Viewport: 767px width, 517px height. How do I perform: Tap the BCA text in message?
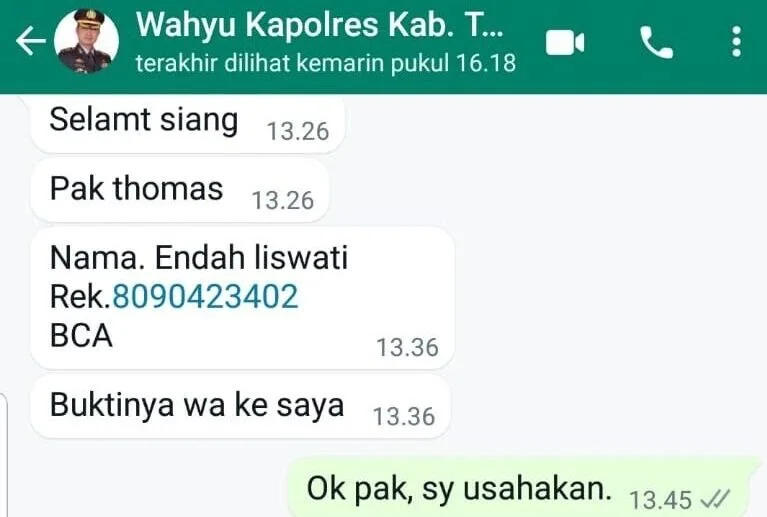(x=81, y=336)
